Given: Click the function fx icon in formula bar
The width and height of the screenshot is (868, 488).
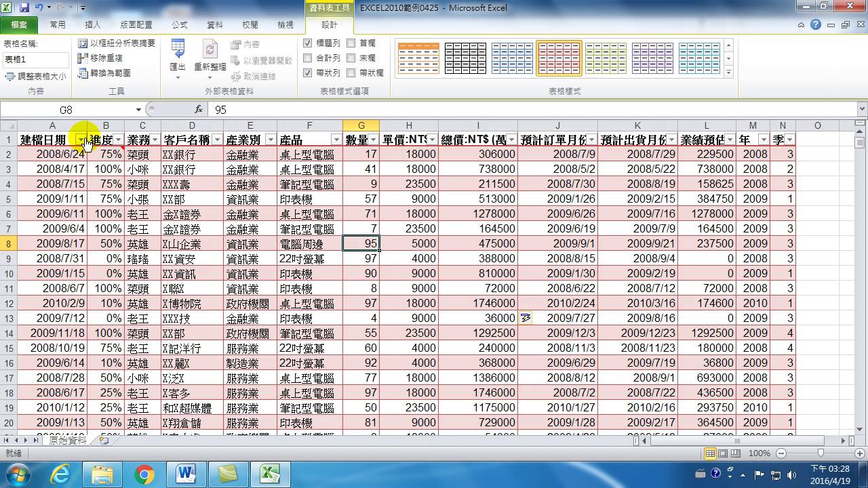Looking at the screenshot, I should coord(199,109).
